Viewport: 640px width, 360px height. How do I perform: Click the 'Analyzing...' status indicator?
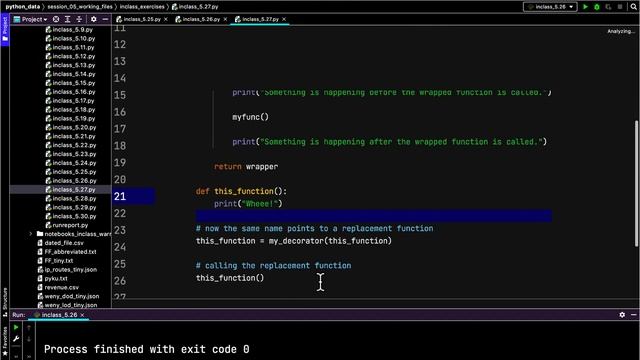621,31
